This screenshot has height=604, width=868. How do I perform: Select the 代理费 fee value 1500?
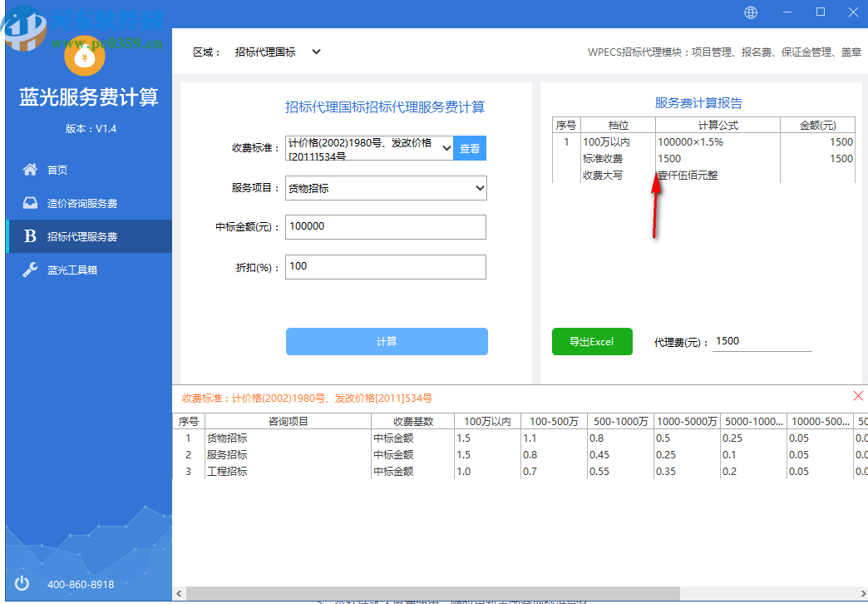[762, 341]
